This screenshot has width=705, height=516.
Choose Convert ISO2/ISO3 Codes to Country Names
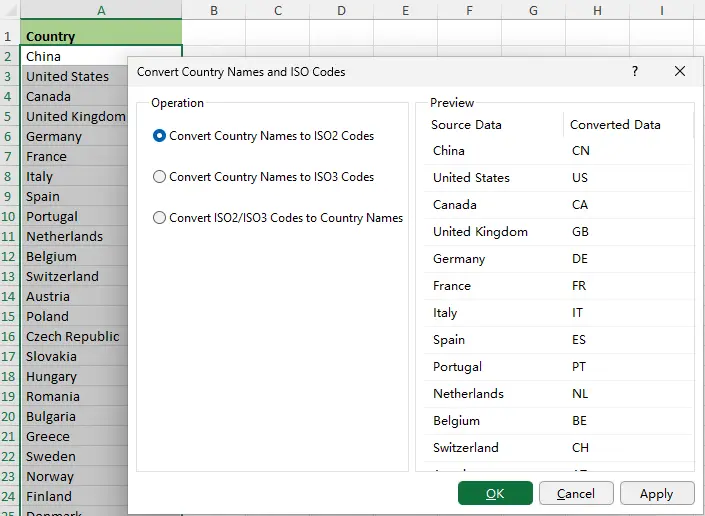point(278,218)
